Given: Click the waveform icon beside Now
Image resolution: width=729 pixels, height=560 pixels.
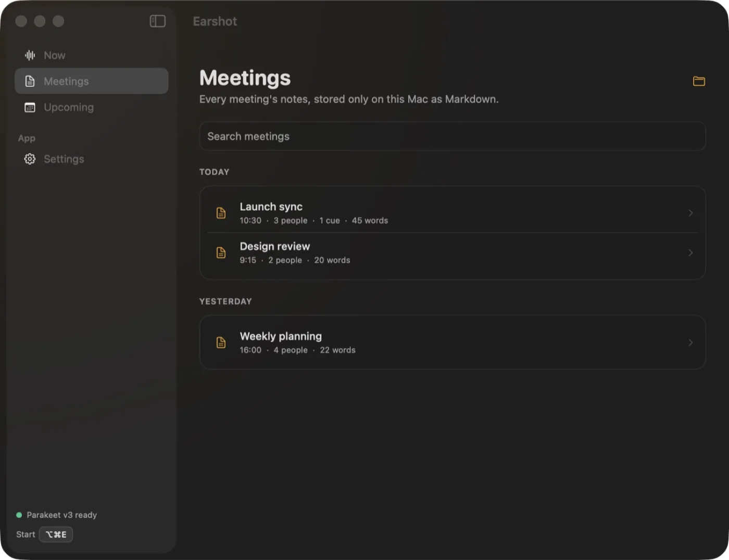Looking at the screenshot, I should coord(30,55).
